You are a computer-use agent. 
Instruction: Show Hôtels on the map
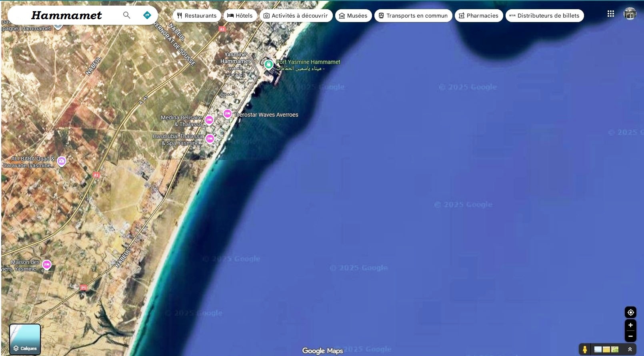[x=240, y=16]
